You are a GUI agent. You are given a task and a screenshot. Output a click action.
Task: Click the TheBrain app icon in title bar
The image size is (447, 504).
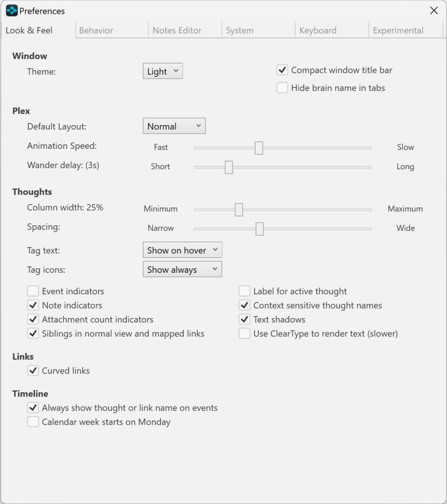(12, 11)
